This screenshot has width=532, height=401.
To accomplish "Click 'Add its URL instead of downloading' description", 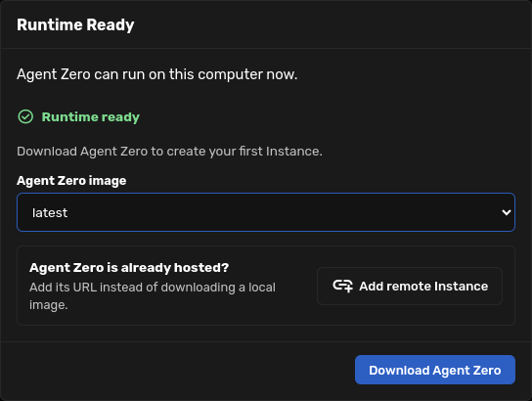I will (153, 295).
